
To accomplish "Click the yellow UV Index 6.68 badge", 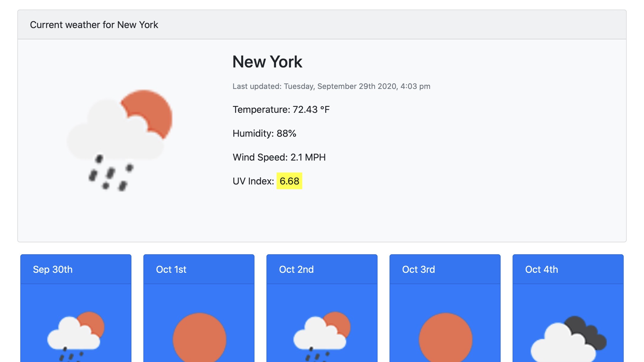I will [x=289, y=181].
